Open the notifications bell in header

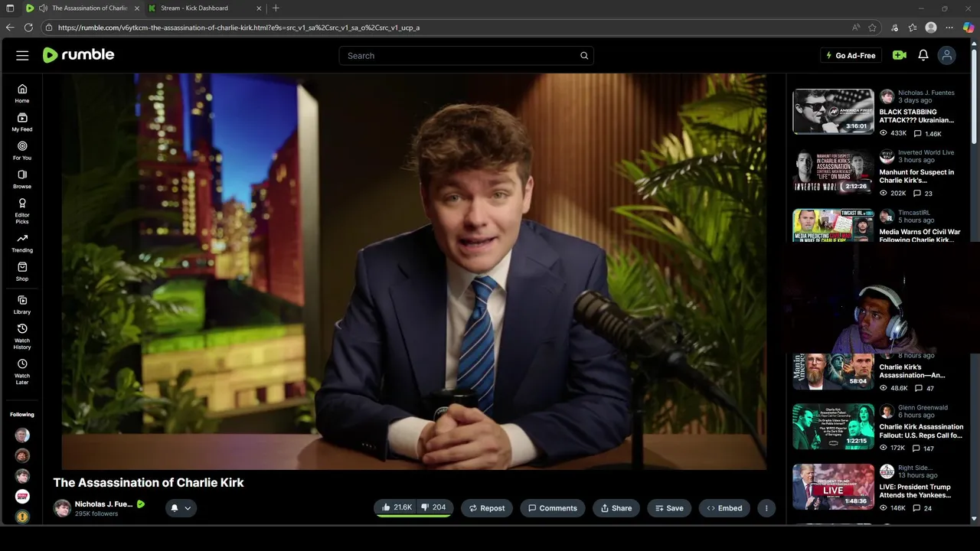[x=923, y=55]
